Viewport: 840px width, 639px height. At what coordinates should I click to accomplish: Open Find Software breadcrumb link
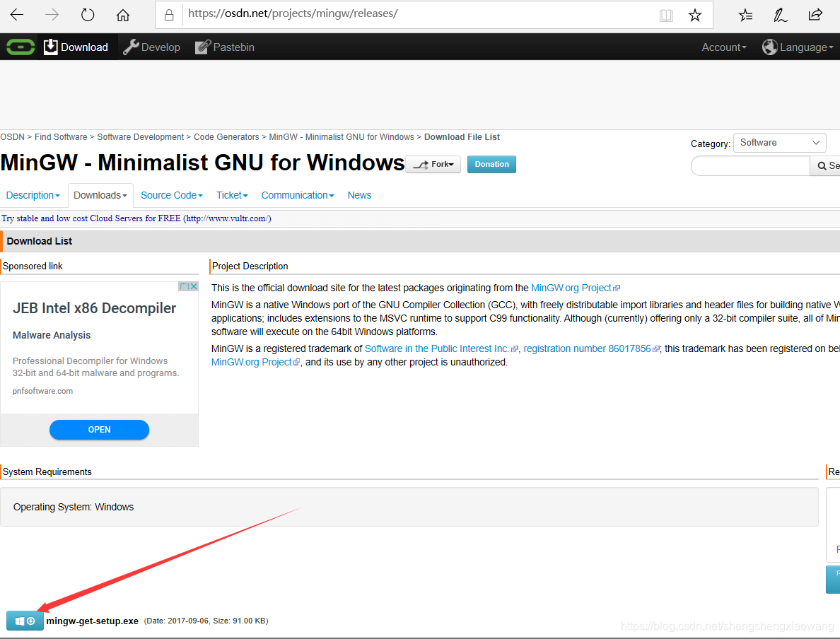coord(61,137)
